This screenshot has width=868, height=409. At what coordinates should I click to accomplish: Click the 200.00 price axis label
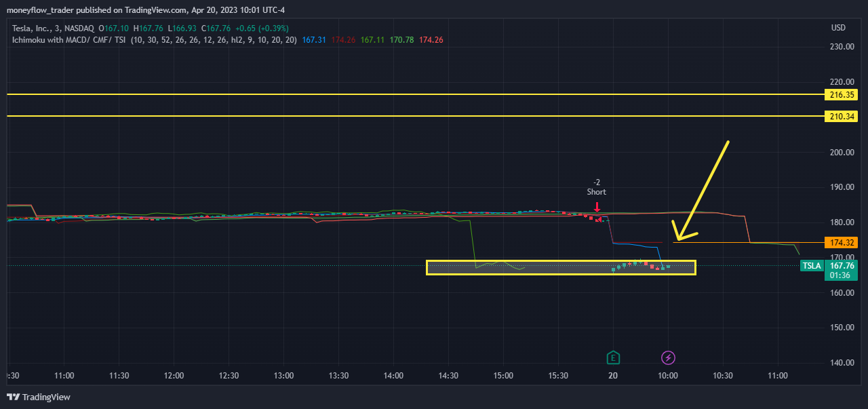click(841, 153)
